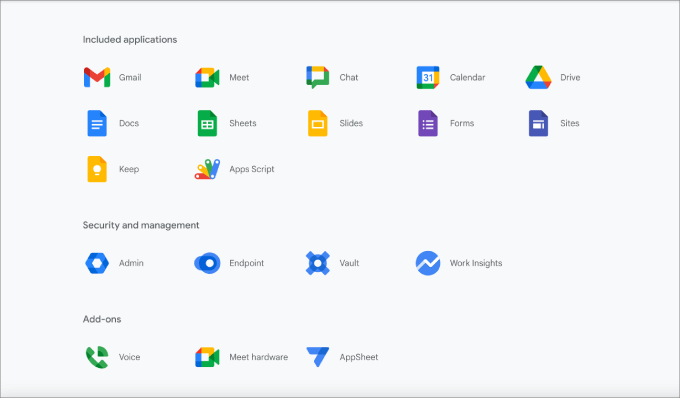Select the green Sheets icon
Screen dimensions: 680x398
(207, 123)
